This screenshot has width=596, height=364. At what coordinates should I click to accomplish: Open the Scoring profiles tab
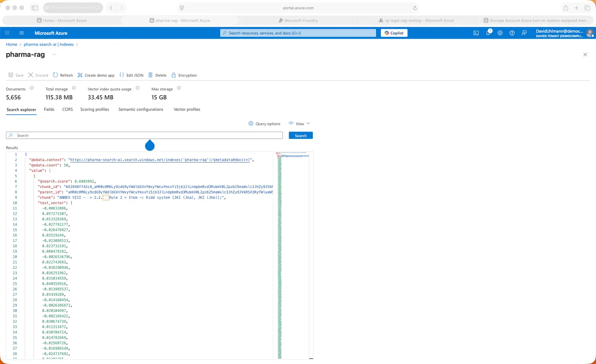pos(95,109)
